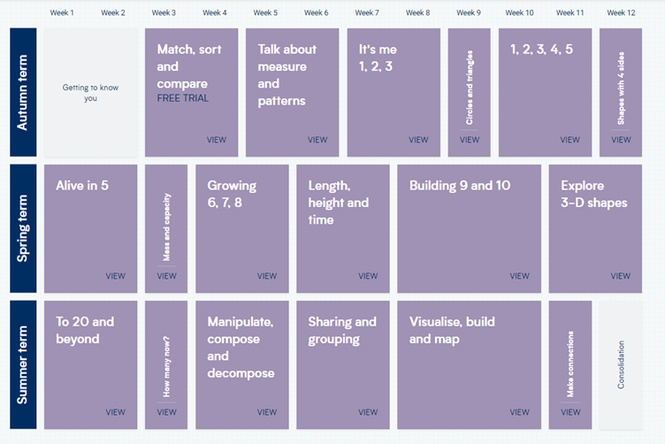The width and height of the screenshot is (665, 444).
Task: Open VIEW link on Alive in 5
Action: tap(115, 276)
